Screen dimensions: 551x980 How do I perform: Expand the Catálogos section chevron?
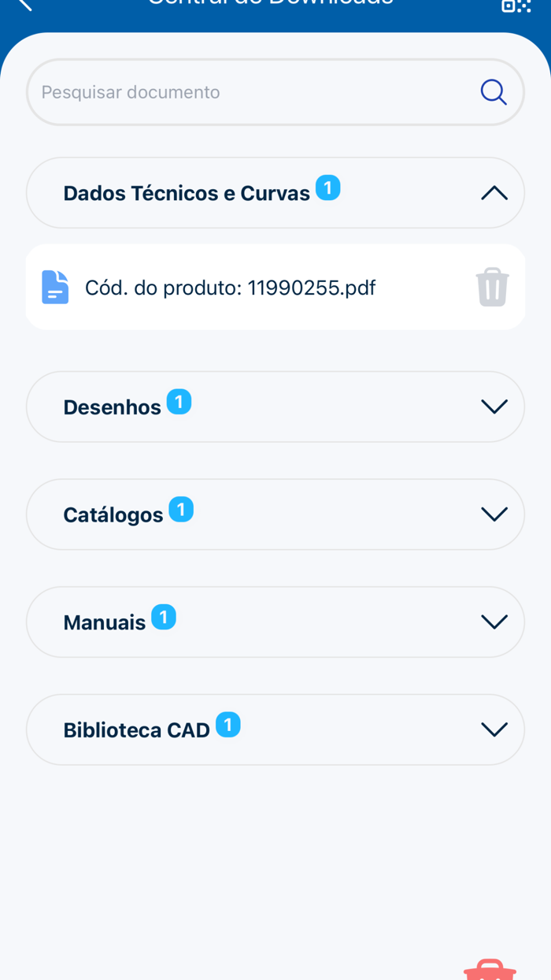tap(494, 514)
